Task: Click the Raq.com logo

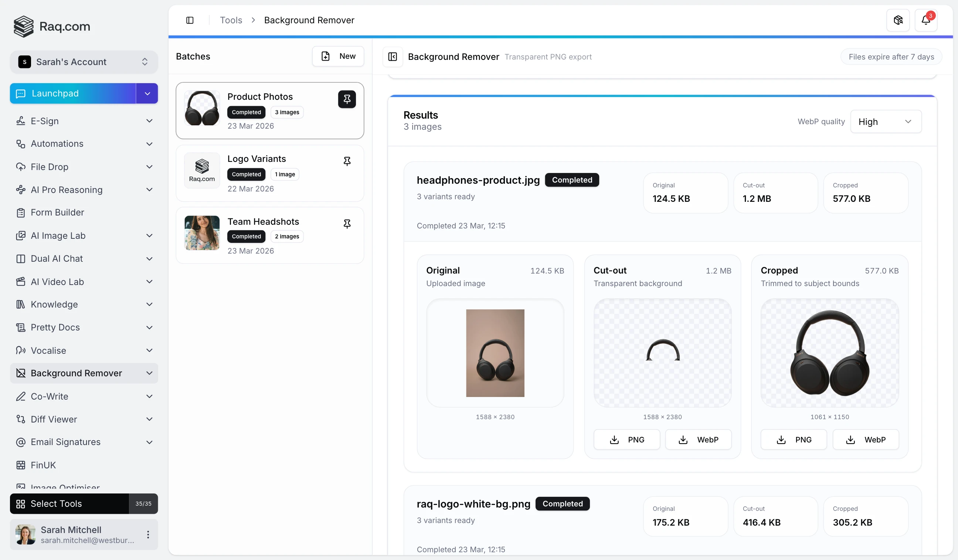Action: (52, 26)
